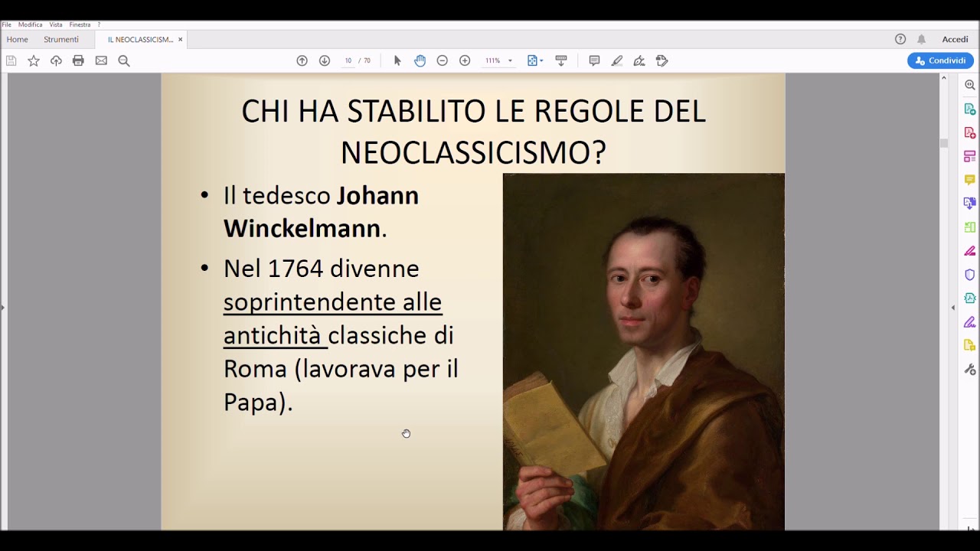This screenshot has width=980, height=551.
Task: Open the Vista menu
Action: tap(56, 24)
